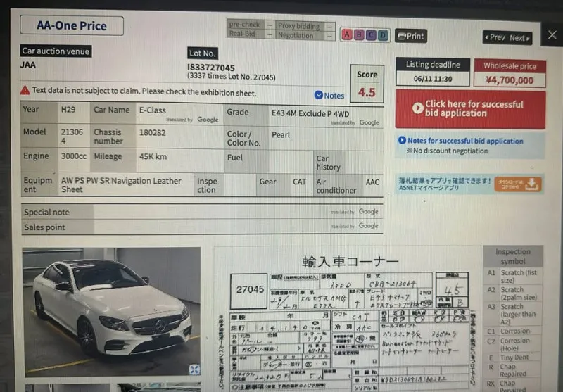Click the Special note row

[202, 212]
